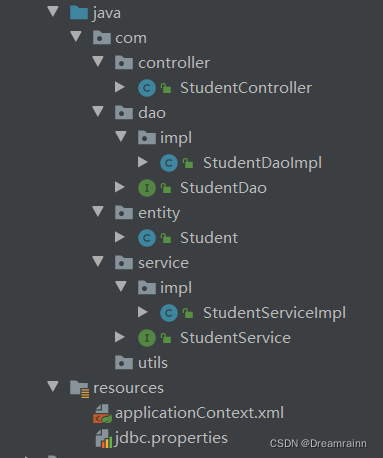Click the StudentDaoImpl class icon

(169, 163)
